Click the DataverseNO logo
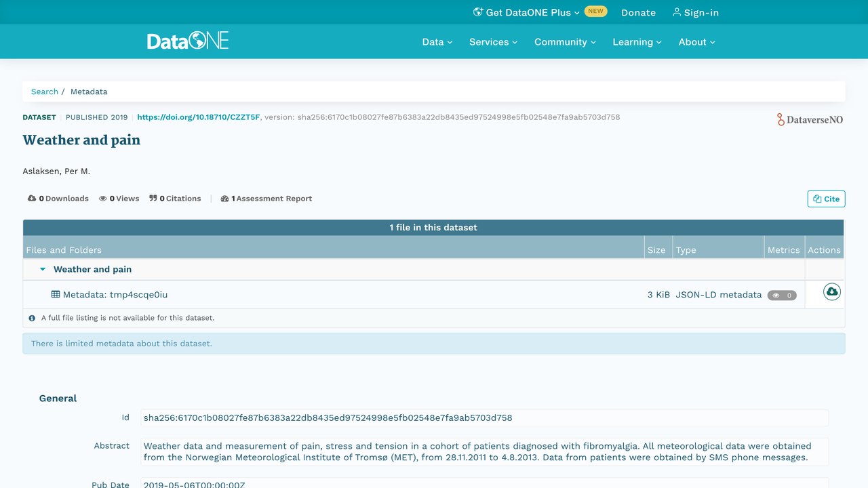 [x=810, y=119]
